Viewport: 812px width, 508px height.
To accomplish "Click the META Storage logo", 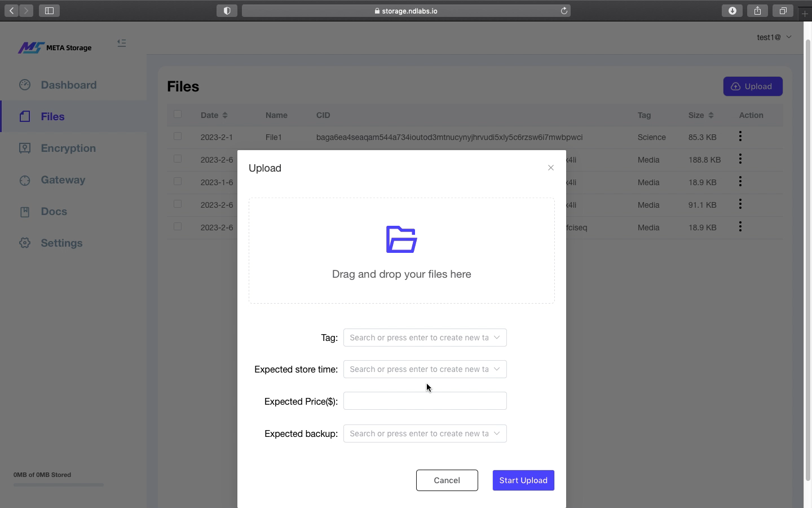I will (55, 48).
